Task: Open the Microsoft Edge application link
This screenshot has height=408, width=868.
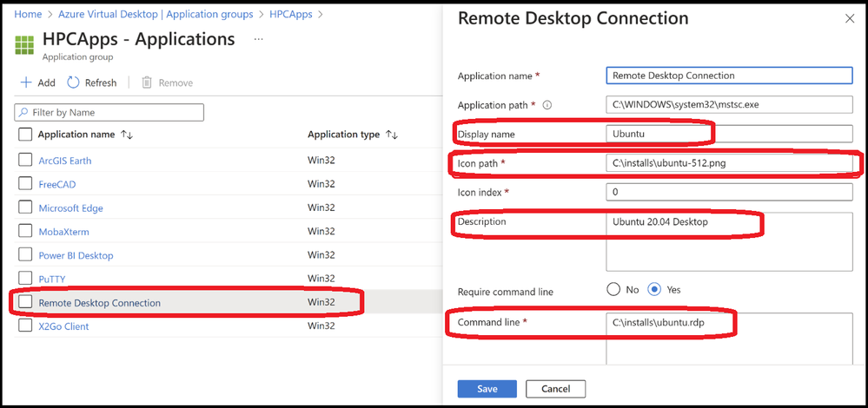Action: point(71,208)
